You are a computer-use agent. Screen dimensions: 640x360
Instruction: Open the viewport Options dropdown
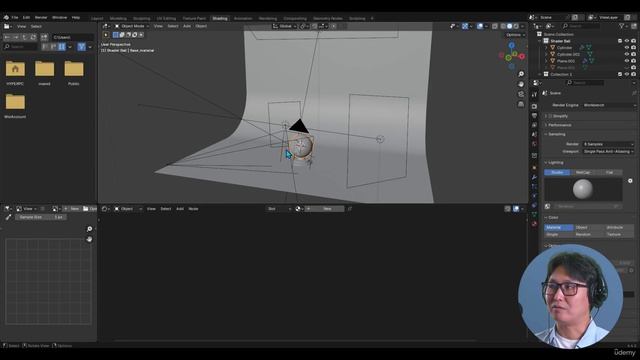click(x=515, y=35)
